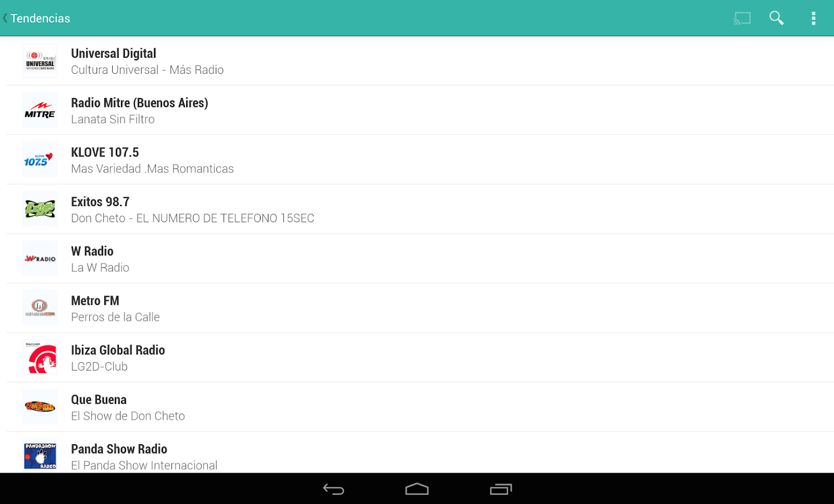Tap the Que Buena logo icon
The width and height of the screenshot is (834, 504).
point(40,407)
